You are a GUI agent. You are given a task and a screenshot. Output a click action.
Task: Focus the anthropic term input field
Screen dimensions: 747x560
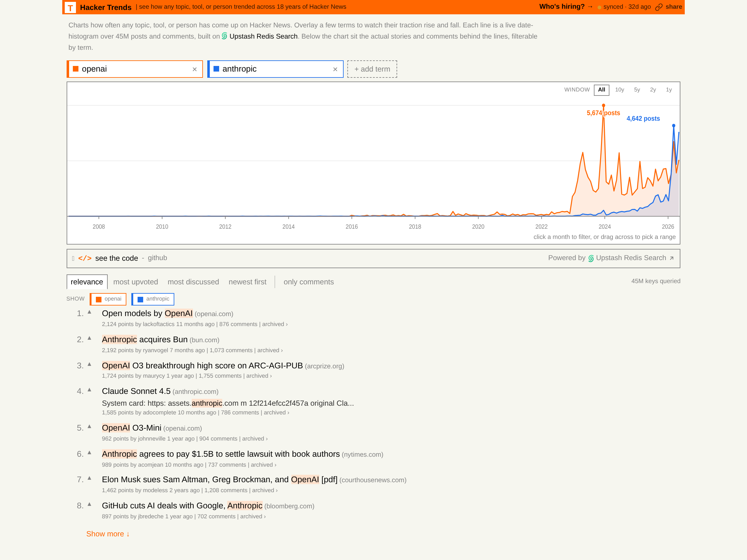point(276,69)
